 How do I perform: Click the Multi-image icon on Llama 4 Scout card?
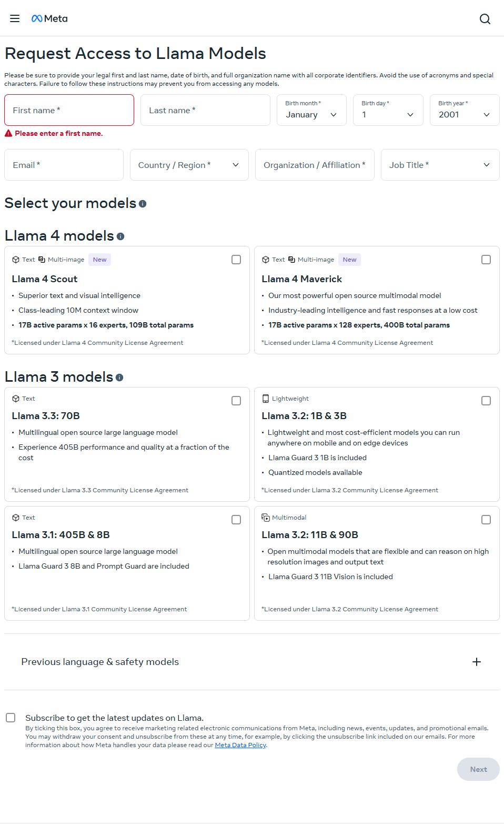42,259
